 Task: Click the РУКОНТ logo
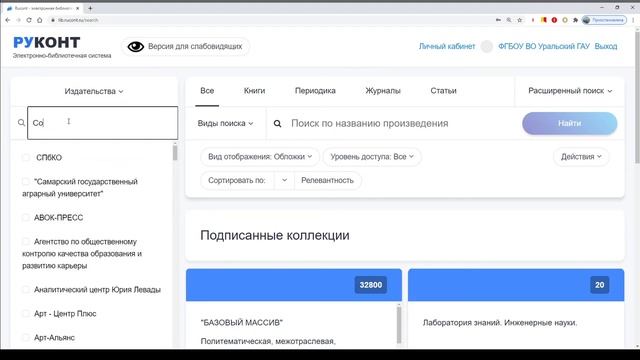tap(47, 42)
